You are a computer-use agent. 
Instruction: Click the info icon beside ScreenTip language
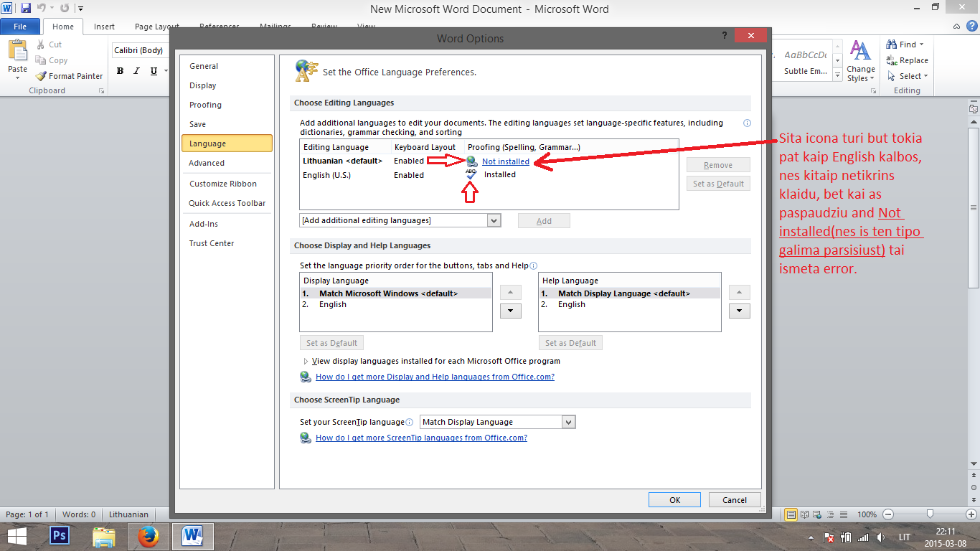410,423
